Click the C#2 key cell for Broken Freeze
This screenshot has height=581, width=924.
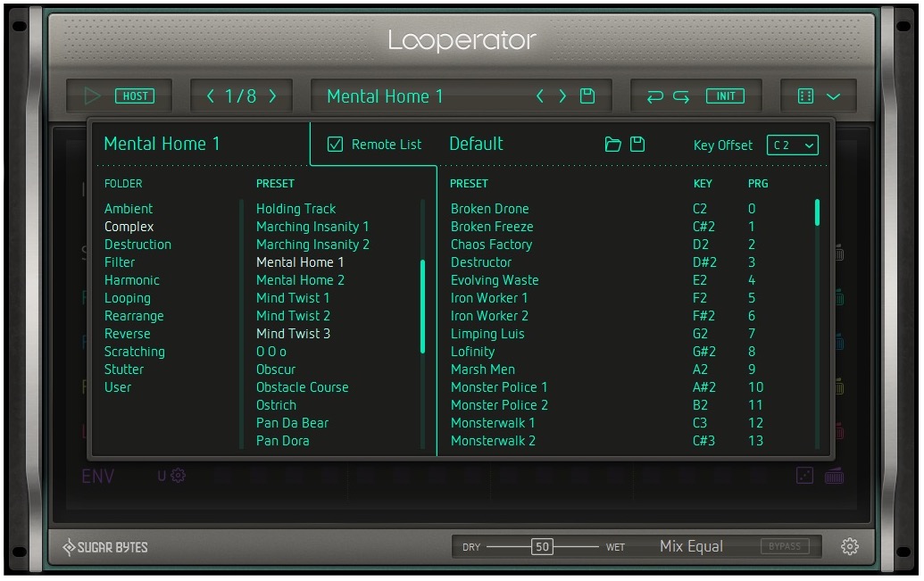click(x=703, y=227)
